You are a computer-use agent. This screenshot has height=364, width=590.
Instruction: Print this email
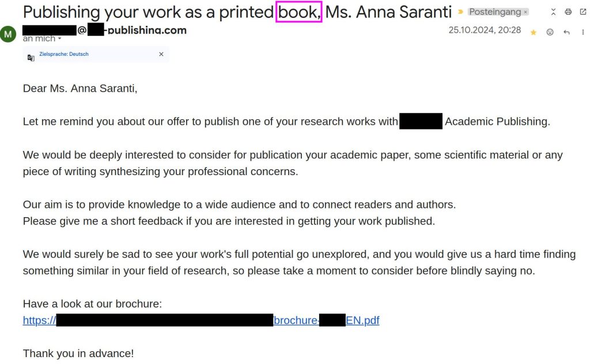coord(568,12)
